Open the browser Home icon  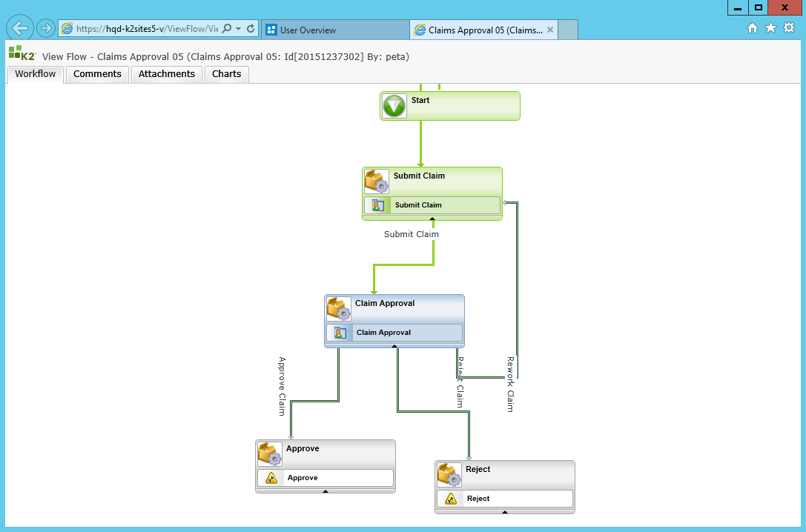(753, 28)
